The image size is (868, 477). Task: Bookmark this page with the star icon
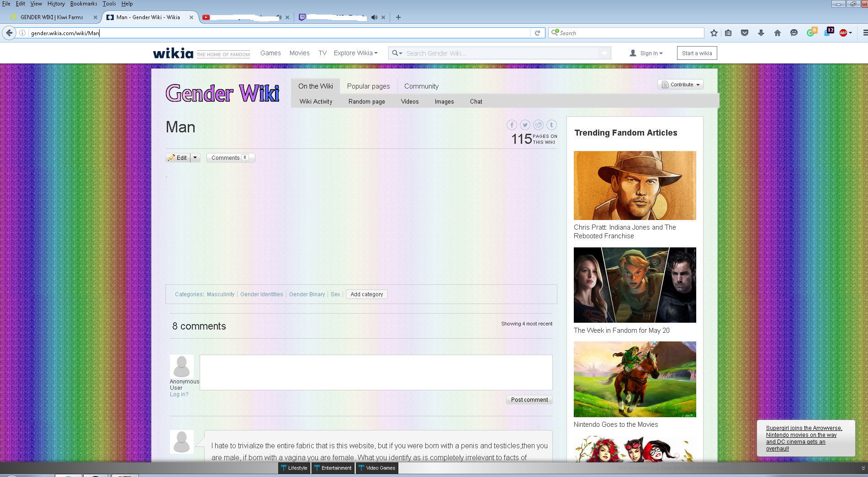714,33
